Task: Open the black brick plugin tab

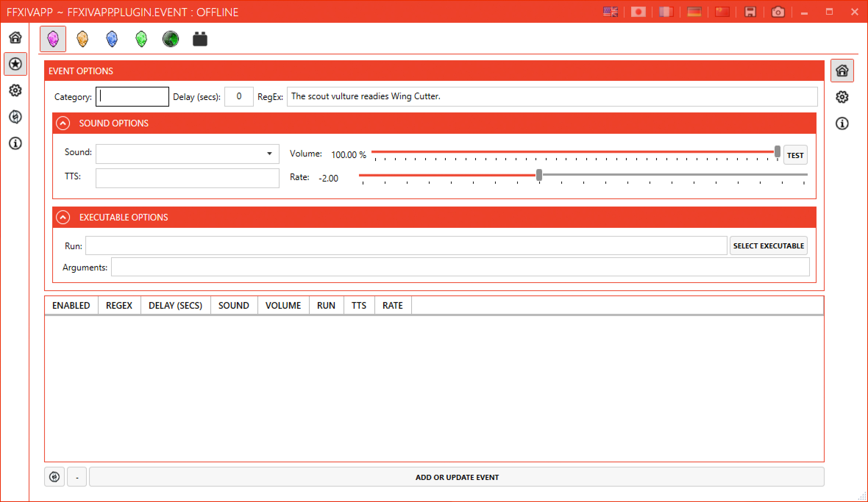Action: click(200, 39)
